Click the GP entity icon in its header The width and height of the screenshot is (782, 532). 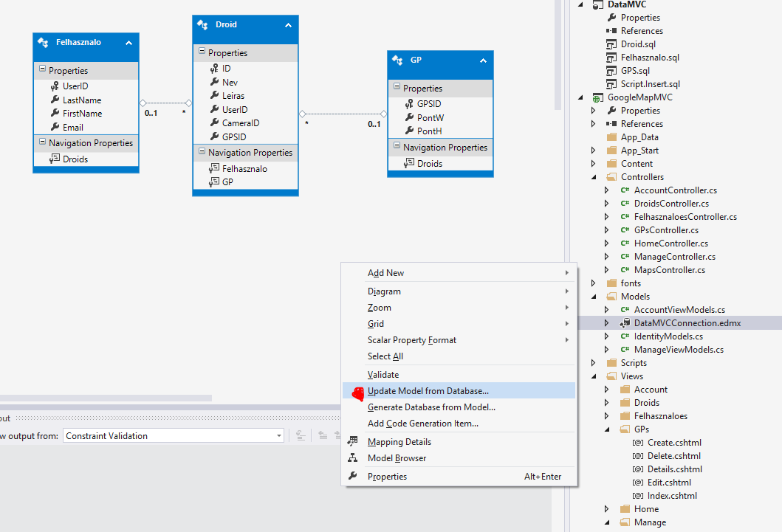[x=397, y=61]
